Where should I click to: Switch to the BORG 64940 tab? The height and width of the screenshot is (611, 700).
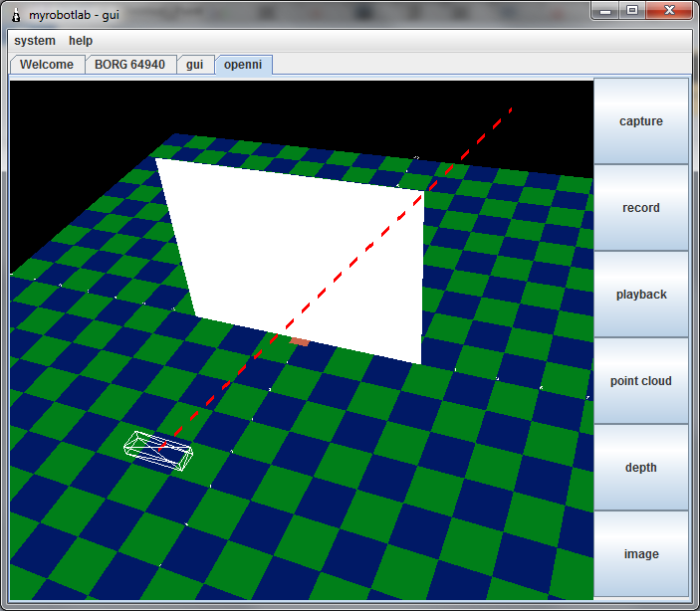click(x=129, y=65)
